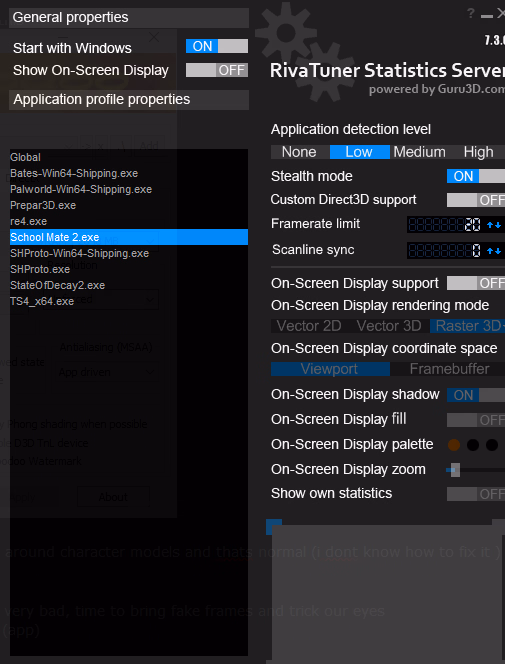Pick the orange OSD palette color
Screen dimensions: 505x664
(x=454, y=445)
